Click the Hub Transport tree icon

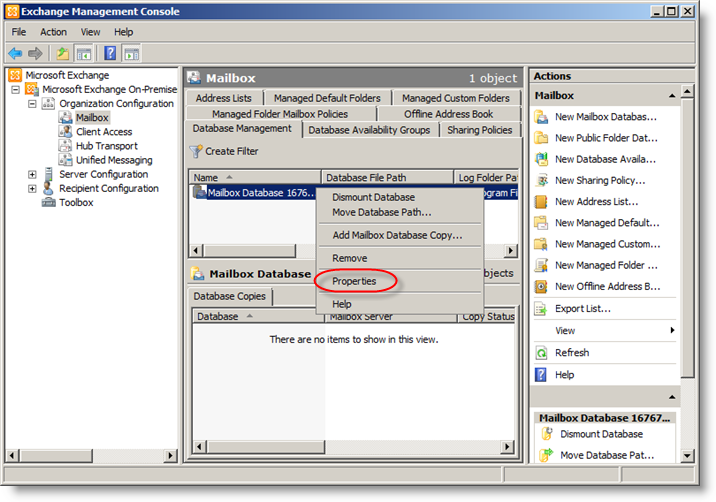65,146
